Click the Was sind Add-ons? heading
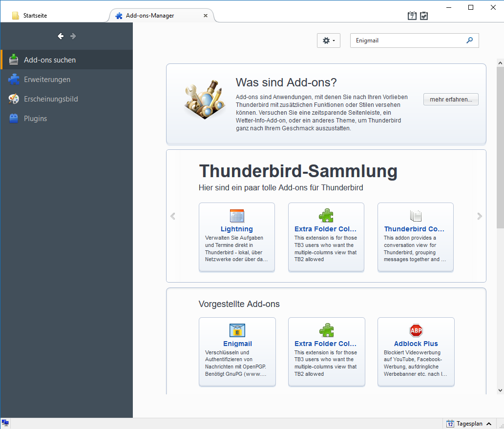504x429 pixels. coord(286,82)
